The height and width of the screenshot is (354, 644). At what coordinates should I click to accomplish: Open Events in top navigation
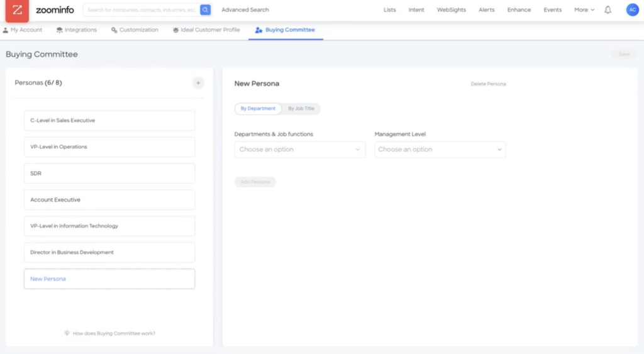(552, 10)
